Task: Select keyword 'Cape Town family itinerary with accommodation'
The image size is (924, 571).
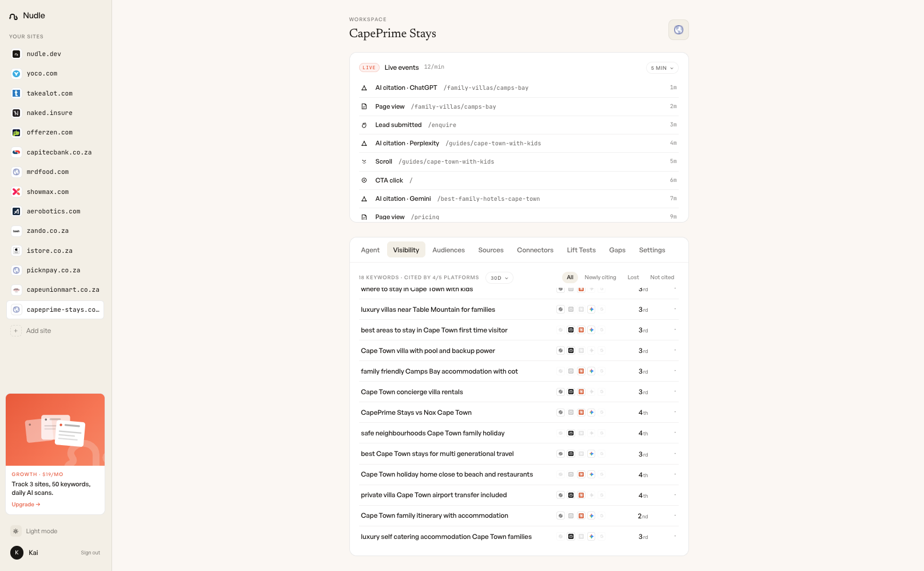Action: coord(435,516)
